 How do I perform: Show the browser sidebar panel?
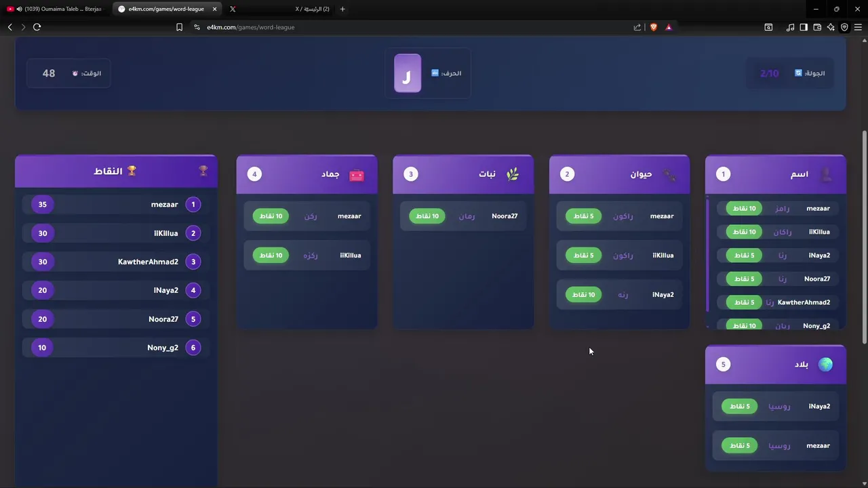pyautogui.click(x=804, y=27)
